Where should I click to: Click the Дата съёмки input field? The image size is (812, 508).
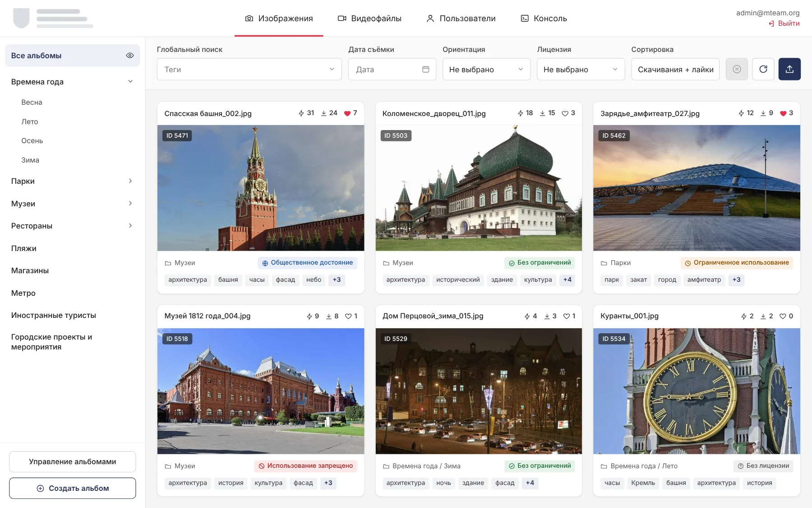pos(392,69)
